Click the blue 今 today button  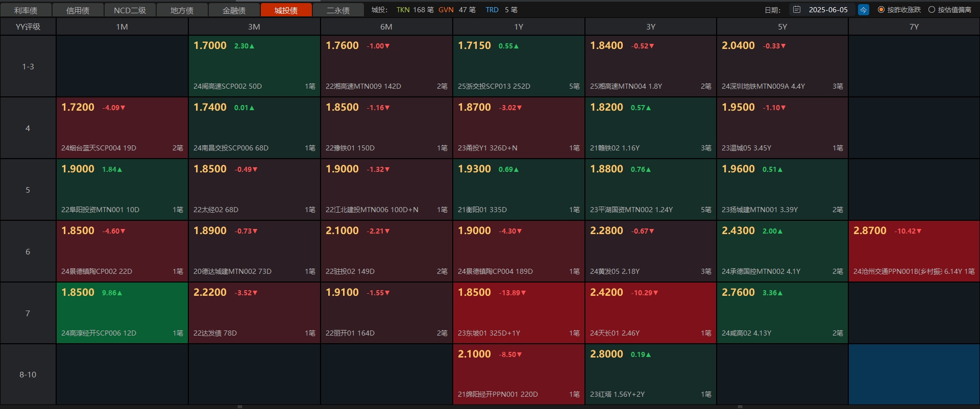tap(864, 10)
